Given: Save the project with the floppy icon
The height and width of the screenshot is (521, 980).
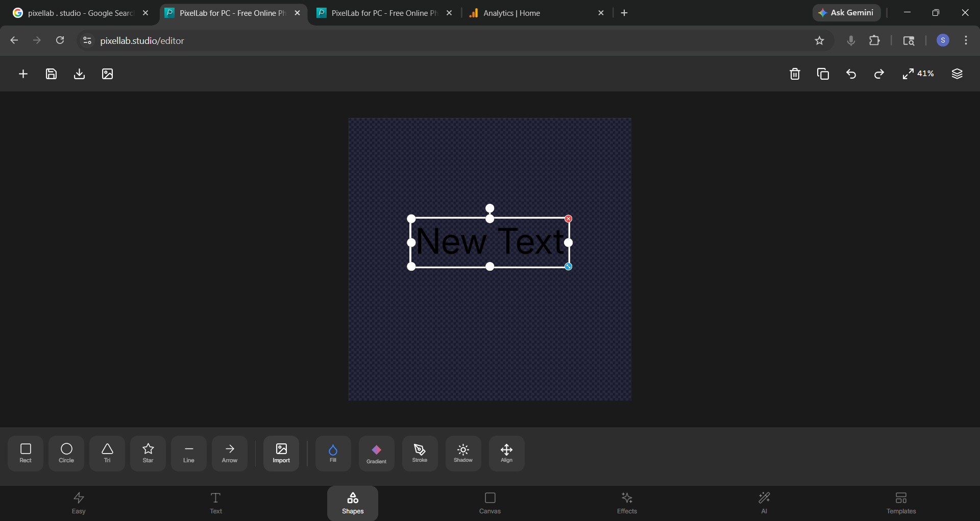Looking at the screenshot, I should 51,74.
